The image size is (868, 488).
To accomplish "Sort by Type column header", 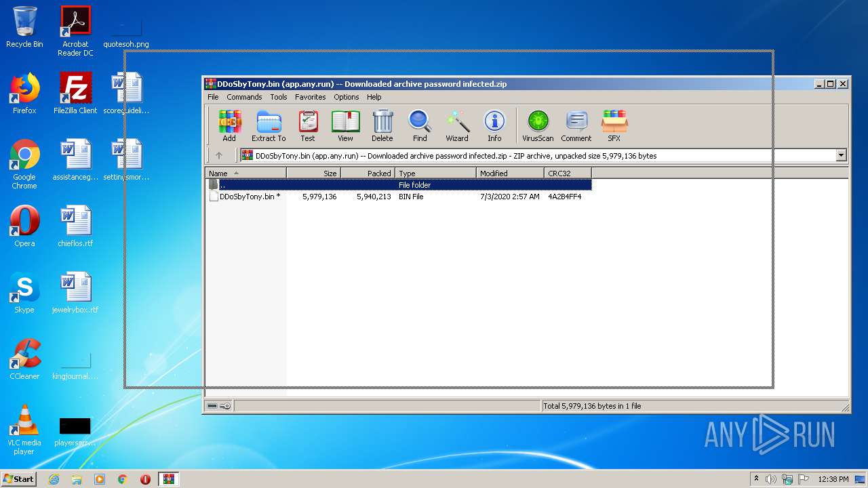I will (x=435, y=174).
